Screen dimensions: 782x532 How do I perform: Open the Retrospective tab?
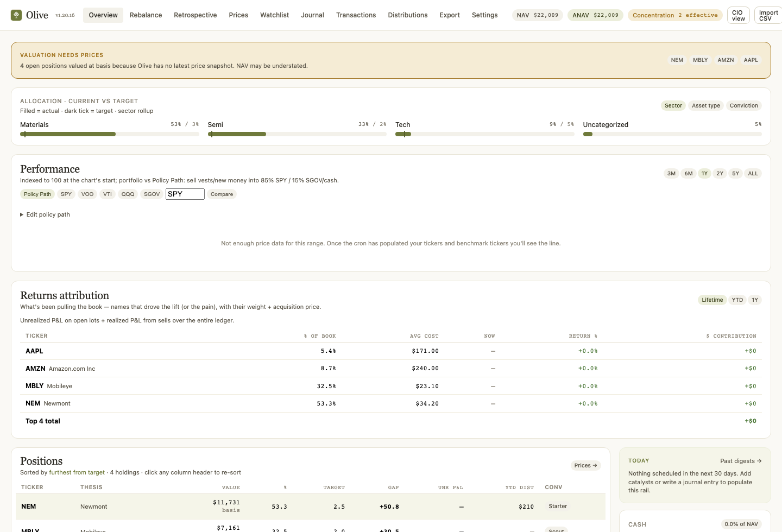(x=195, y=15)
